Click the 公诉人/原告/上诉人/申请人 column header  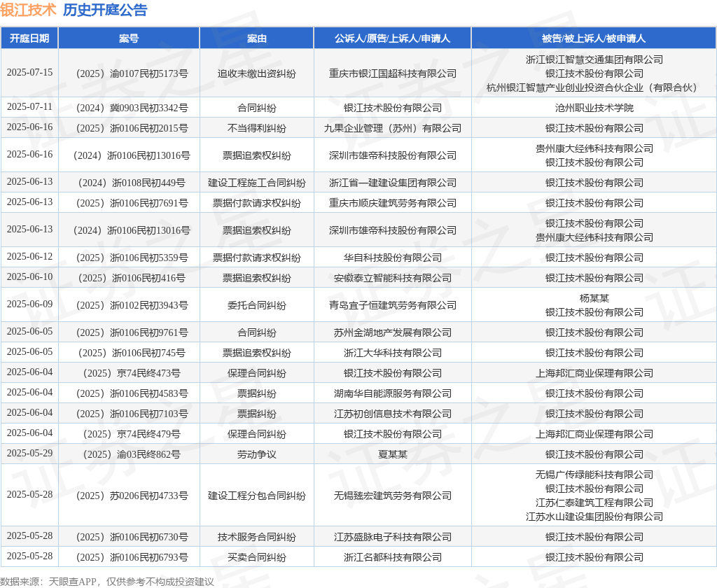[392, 38]
